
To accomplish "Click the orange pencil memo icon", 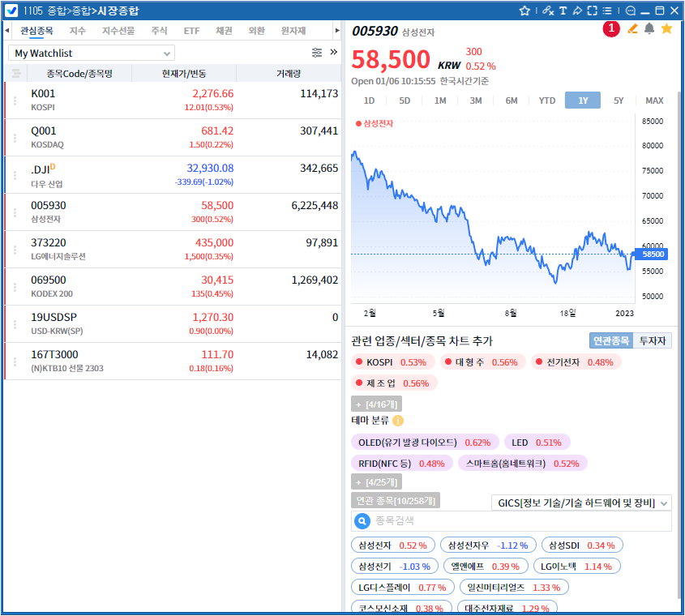I will (x=633, y=29).
